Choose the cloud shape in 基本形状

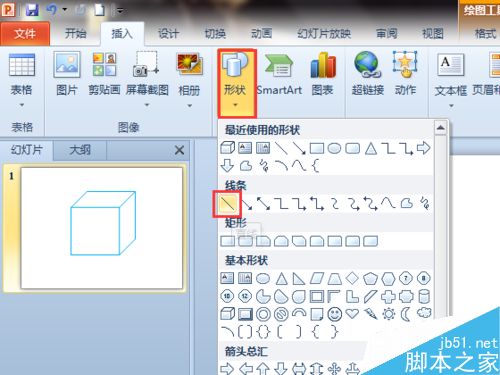pyautogui.click(x=424, y=313)
